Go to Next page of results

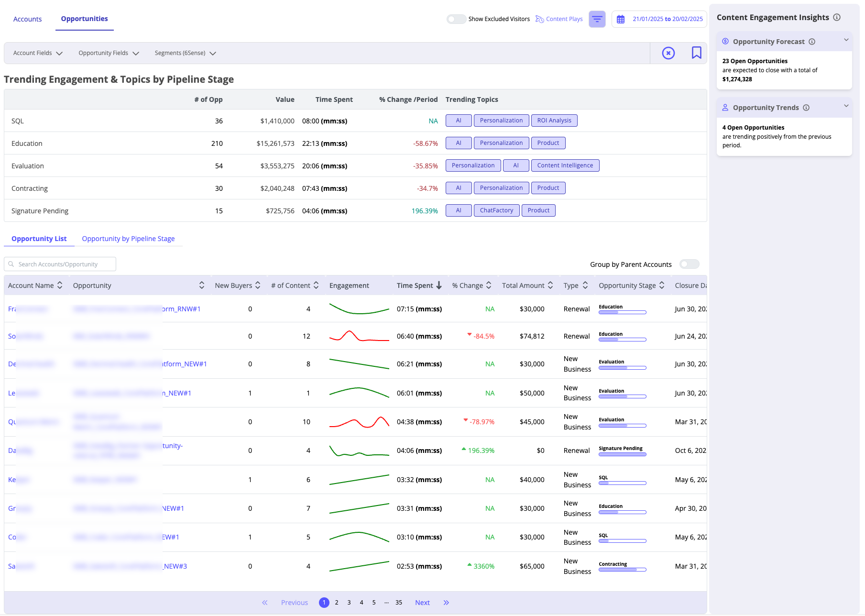tap(422, 603)
